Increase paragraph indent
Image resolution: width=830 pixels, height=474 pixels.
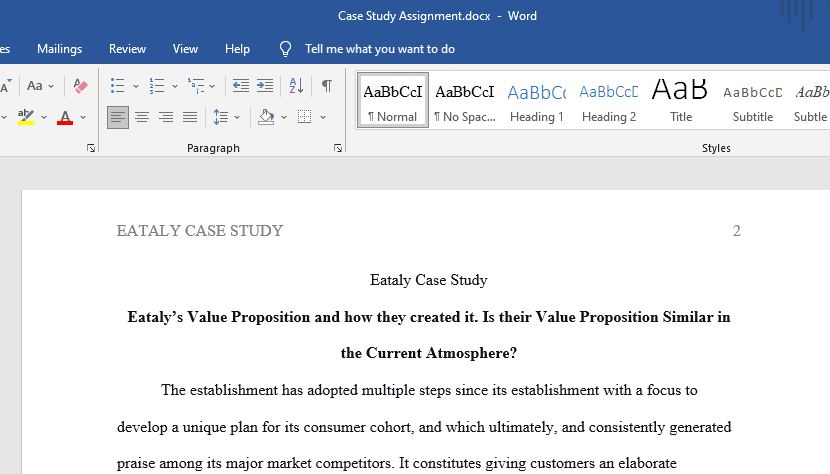point(265,85)
